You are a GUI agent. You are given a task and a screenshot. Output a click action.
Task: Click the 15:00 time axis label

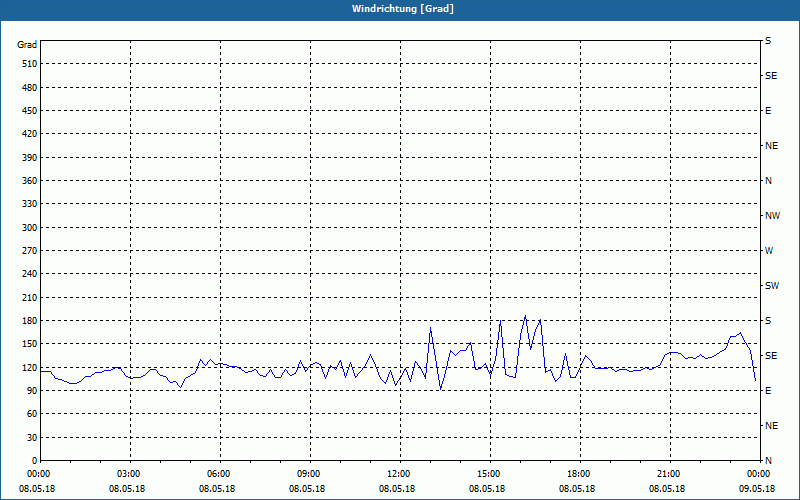(490, 473)
